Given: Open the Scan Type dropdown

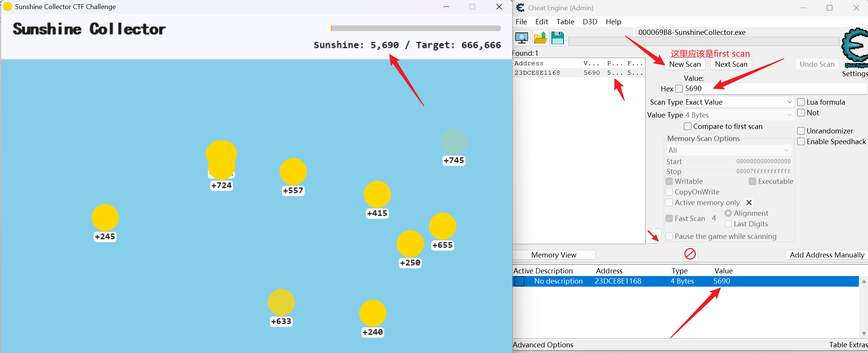Looking at the screenshot, I should [x=738, y=102].
